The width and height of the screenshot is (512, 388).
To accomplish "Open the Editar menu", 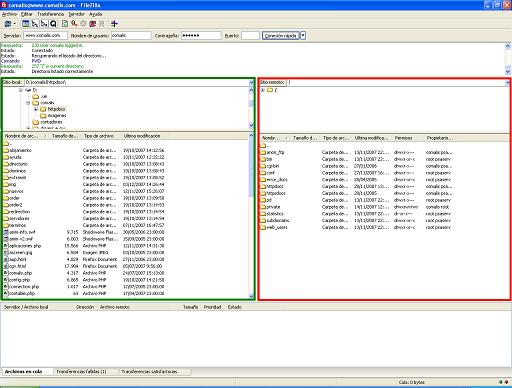I will coord(27,14).
